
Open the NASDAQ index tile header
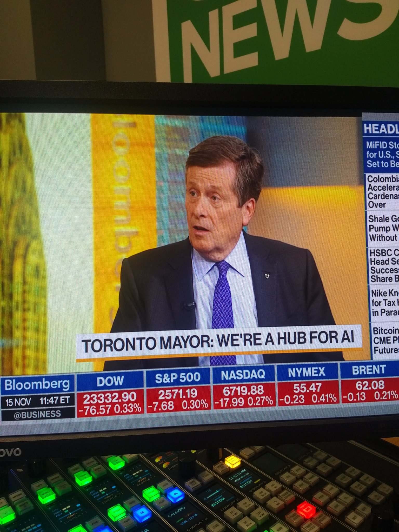pos(243,374)
